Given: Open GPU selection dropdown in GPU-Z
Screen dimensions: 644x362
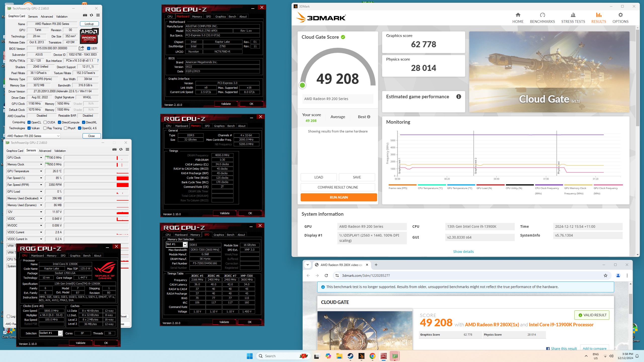Looking at the screenshot, I should pos(33,136).
